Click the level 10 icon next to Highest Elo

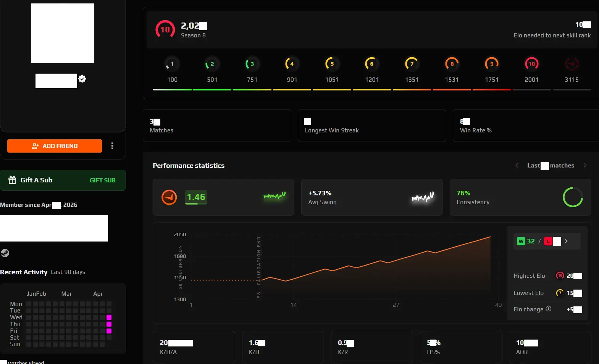point(560,275)
